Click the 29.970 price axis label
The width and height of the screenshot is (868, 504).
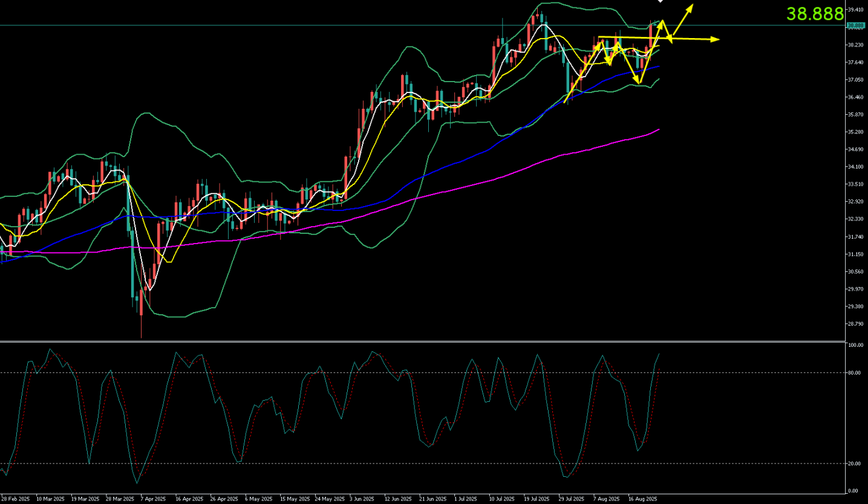pos(855,289)
